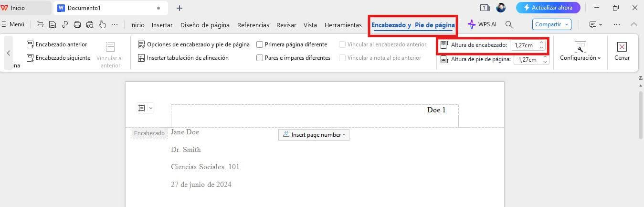
Task: Enable Primera página diferente checkbox
Action: [260, 44]
